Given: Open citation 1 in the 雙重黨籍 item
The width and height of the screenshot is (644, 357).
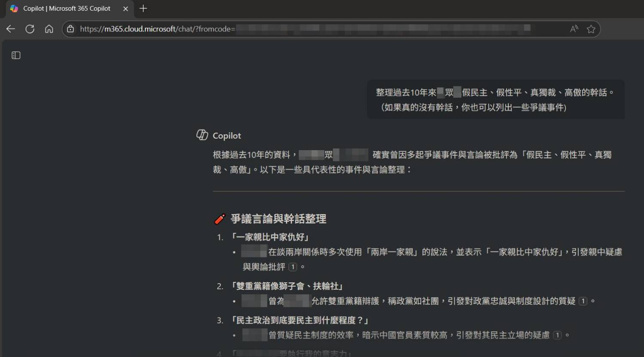Looking at the screenshot, I should point(583,301).
